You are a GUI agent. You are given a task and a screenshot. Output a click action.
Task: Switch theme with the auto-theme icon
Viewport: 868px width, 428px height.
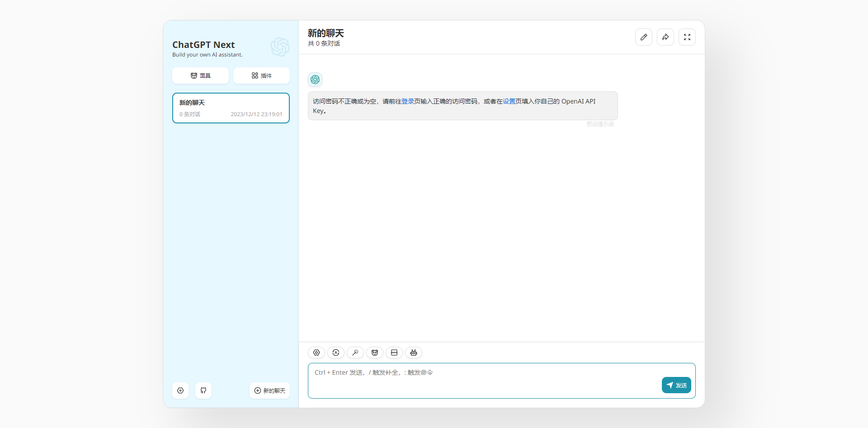click(x=336, y=353)
